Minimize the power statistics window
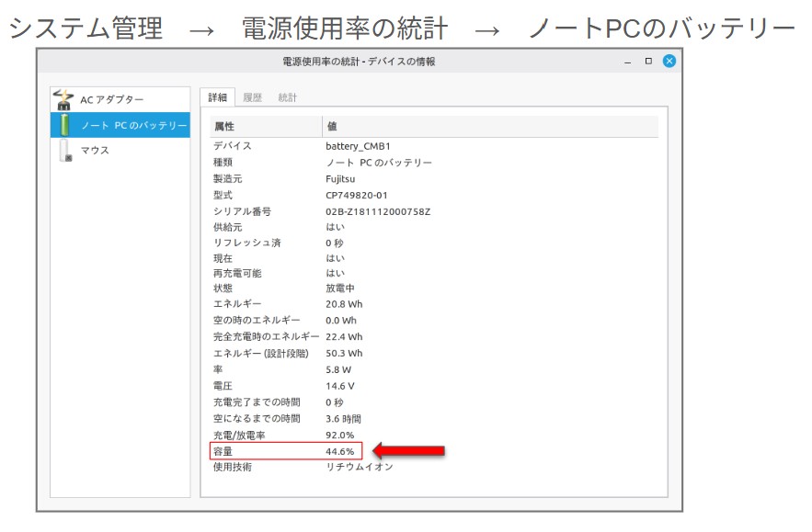This screenshot has width=812, height=532. pyautogui.click(x=628, y=62)
